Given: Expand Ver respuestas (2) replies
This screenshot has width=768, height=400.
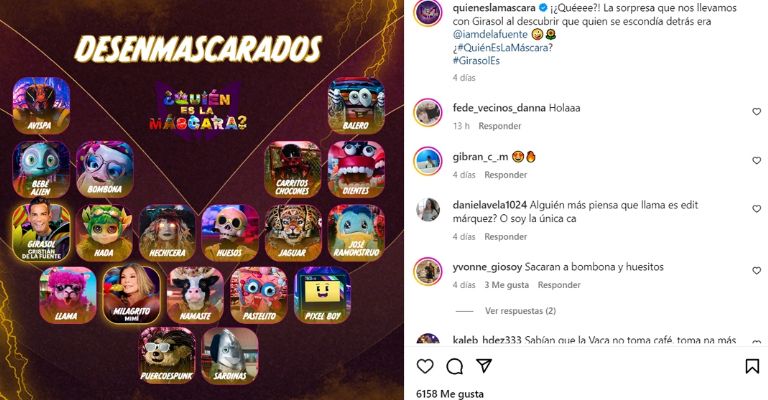Looking at the screenshot, I should (x=520, y=311).
